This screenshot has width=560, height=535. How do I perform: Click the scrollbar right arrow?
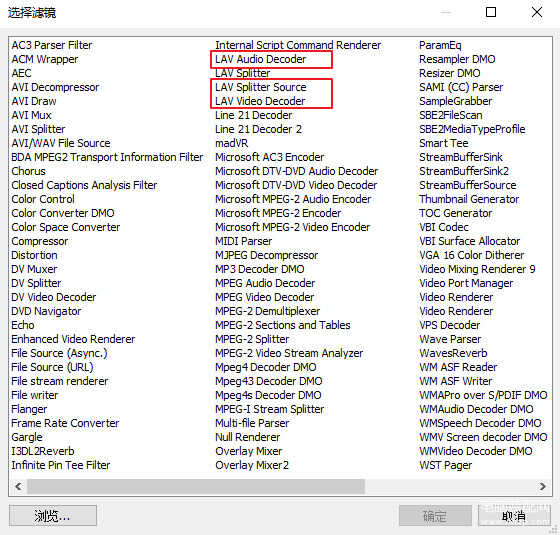click(x=543, y=486)
